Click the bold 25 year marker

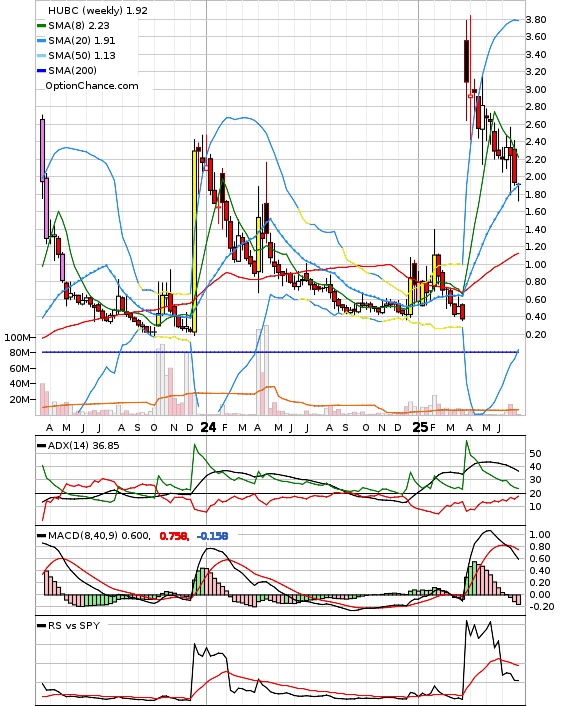[x=420, y=427]
